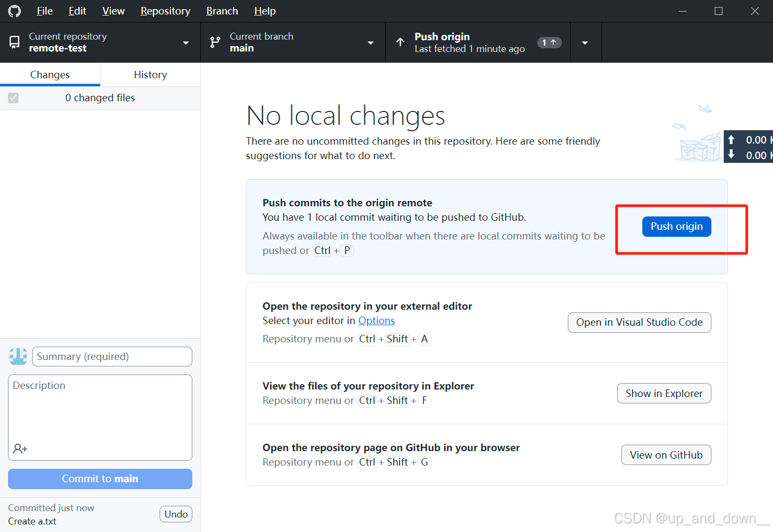Open the View menu
Image resolution: width=773 pixels, height=532 pixels.
[x=114, y=11]
